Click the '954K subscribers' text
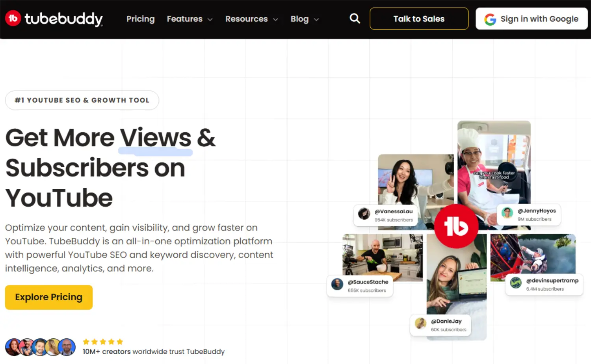 (x=394, y=220)
